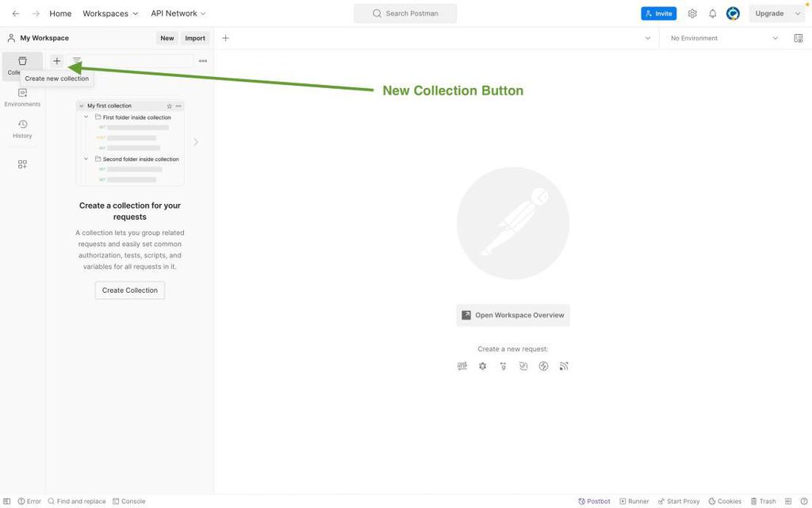Expand the Workspaces dropdown
Screen dimensions: 812x508
tap(110, 13)
